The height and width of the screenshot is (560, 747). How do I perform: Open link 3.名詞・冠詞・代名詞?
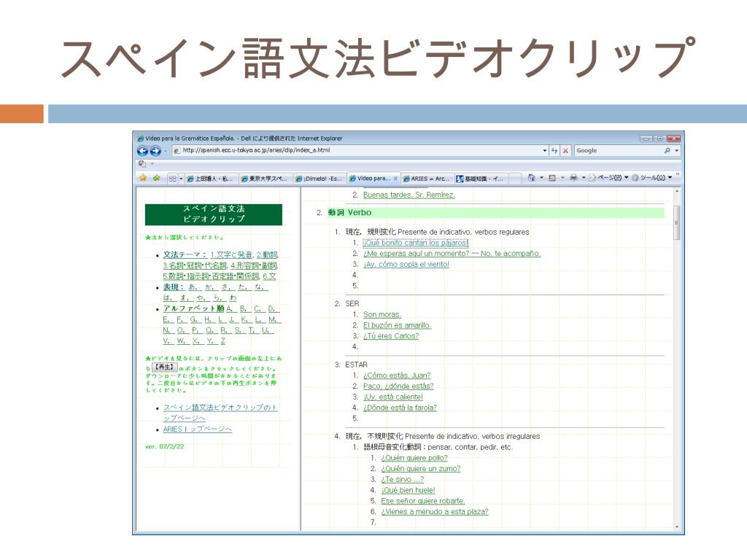[195, 265]
